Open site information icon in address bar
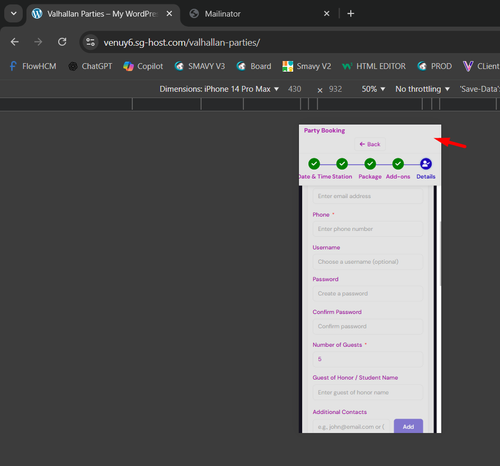500x466 pixels. click(x=90, y=42)
